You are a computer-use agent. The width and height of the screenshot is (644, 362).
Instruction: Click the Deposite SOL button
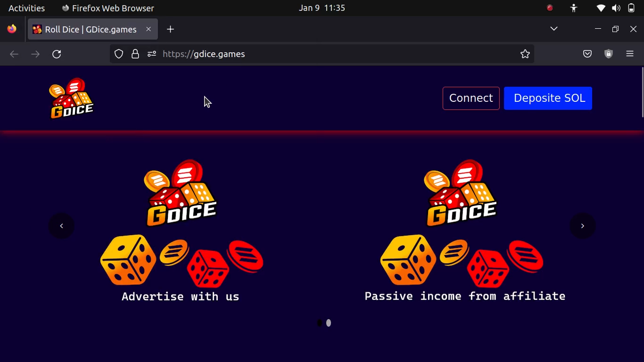tap(548, 98)
